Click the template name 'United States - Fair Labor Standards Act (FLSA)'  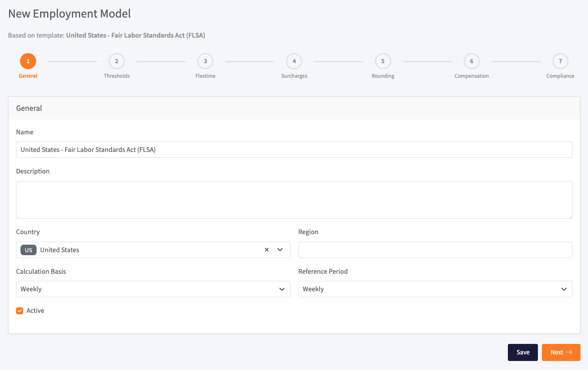click(x=135, y=35)
